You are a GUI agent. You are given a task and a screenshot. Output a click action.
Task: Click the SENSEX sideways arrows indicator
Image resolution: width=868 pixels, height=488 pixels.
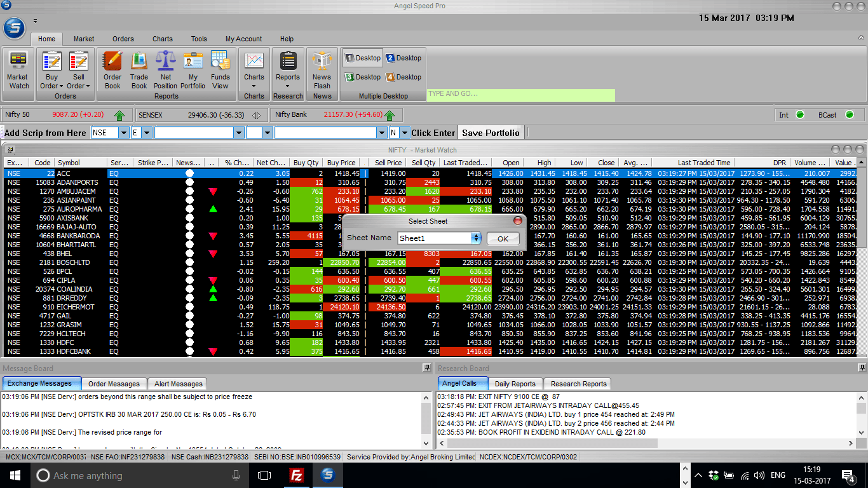pos(256,115)
